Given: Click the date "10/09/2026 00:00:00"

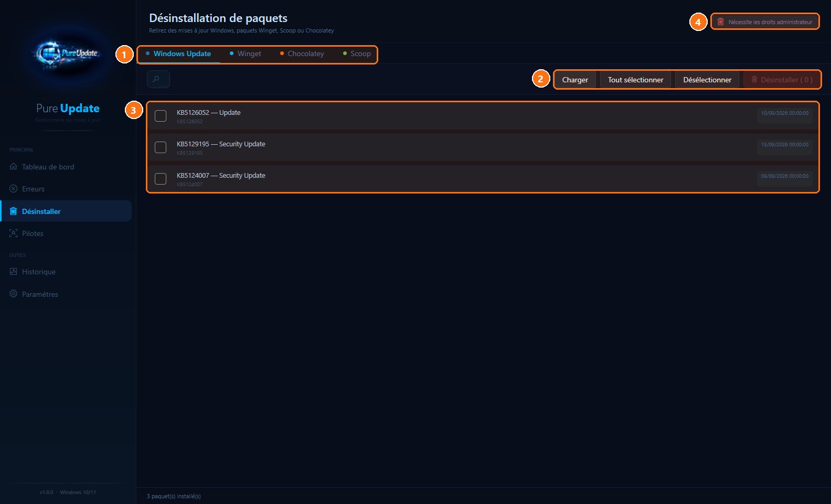Looking at the screenshot, I should [x=784, y=113].
